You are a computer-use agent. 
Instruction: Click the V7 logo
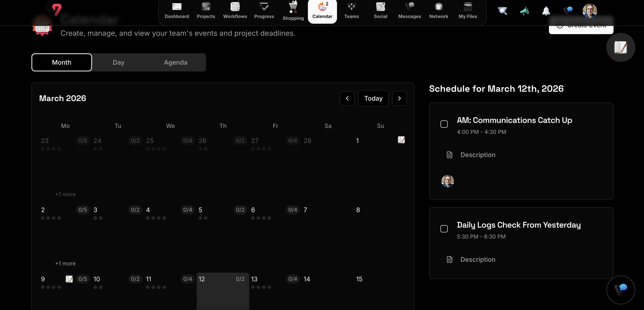click(54, 10)
